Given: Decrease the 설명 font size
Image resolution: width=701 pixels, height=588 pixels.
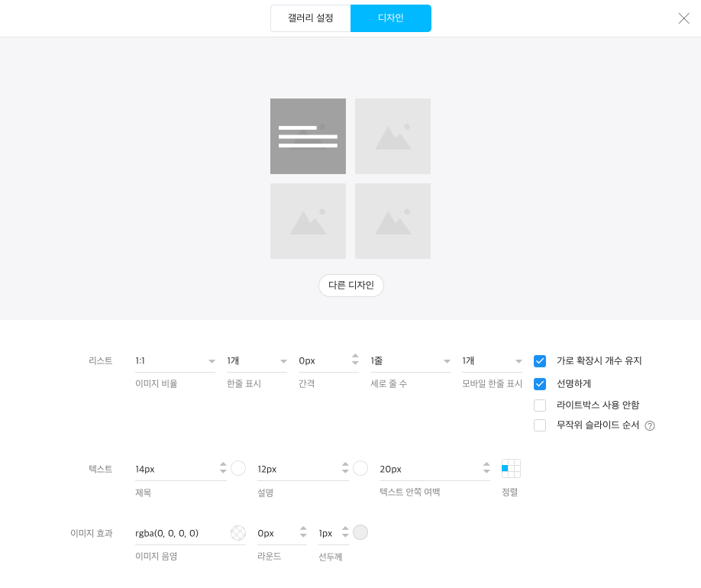Looking at the screenshot, I should 345,471.
